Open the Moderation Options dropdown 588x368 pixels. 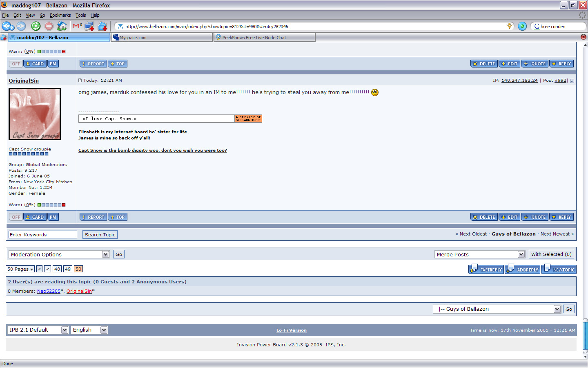[x=59, y=254]
